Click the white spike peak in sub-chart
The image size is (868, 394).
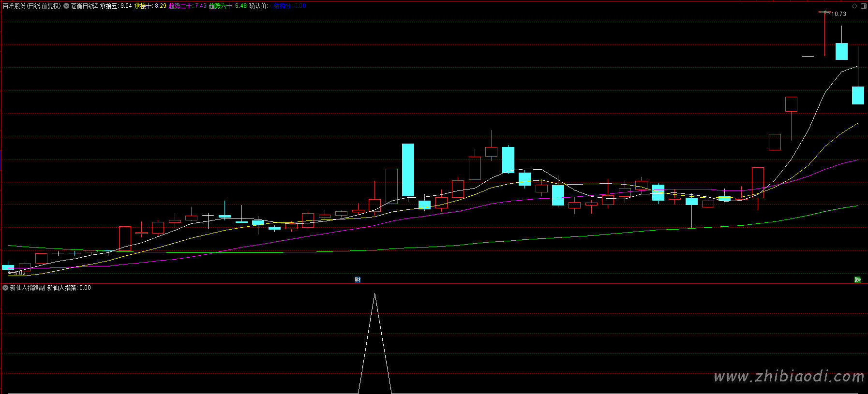pyautogui.click(x=374, y=293)
